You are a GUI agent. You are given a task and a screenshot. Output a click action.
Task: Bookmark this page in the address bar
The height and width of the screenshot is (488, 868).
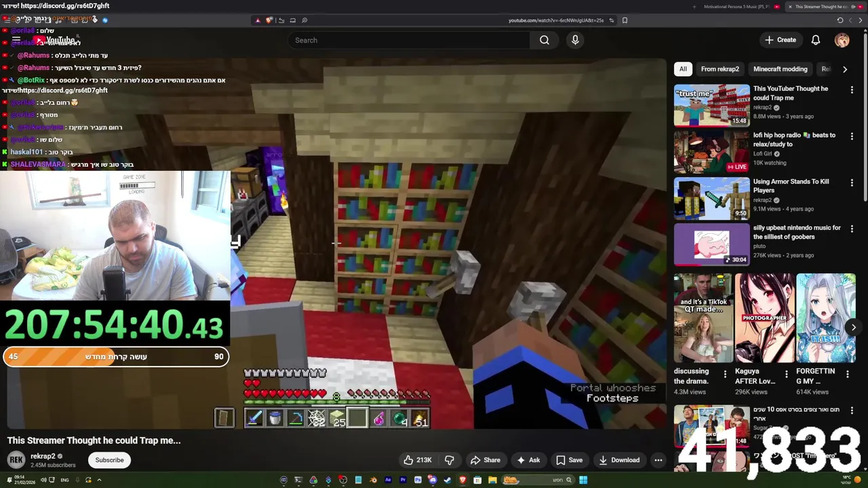point(625,20)
